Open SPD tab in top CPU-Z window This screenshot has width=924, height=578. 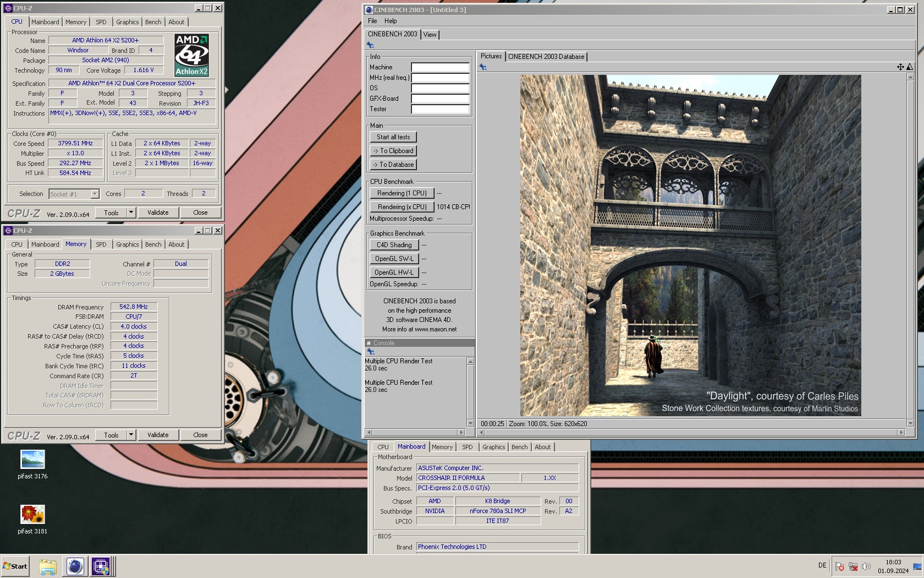click(x=101, y=22)
